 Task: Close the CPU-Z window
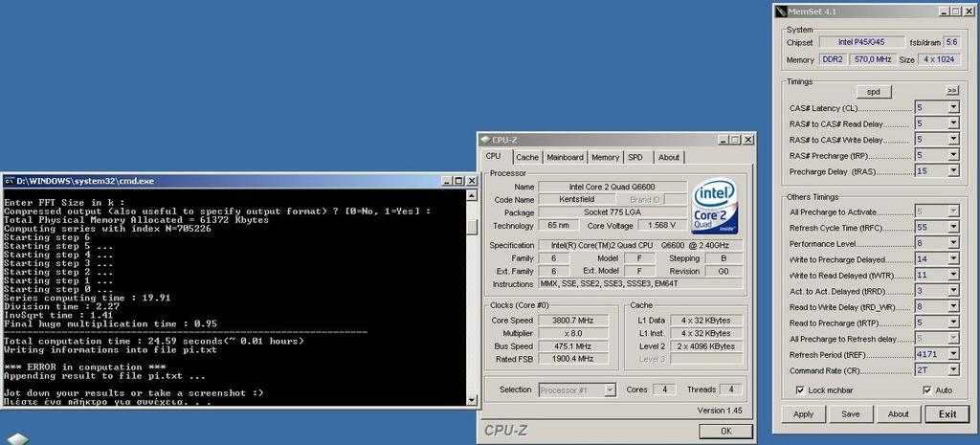[748, 140]
